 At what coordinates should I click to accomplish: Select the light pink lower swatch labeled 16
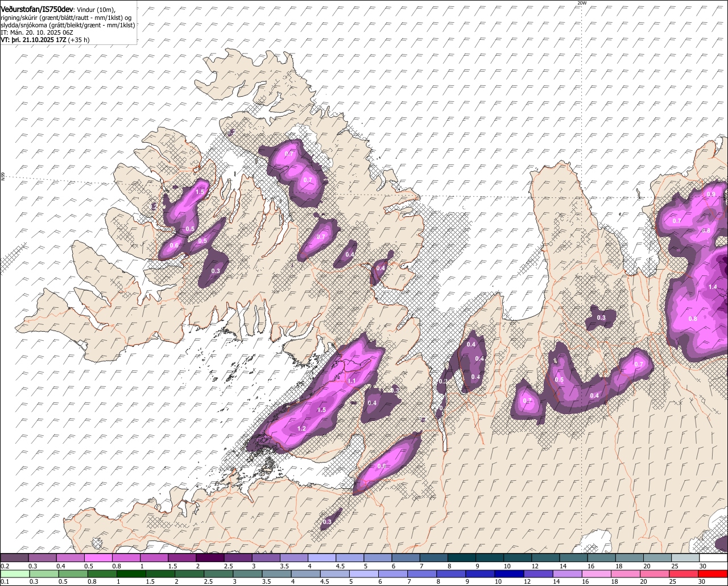[597, 574]
